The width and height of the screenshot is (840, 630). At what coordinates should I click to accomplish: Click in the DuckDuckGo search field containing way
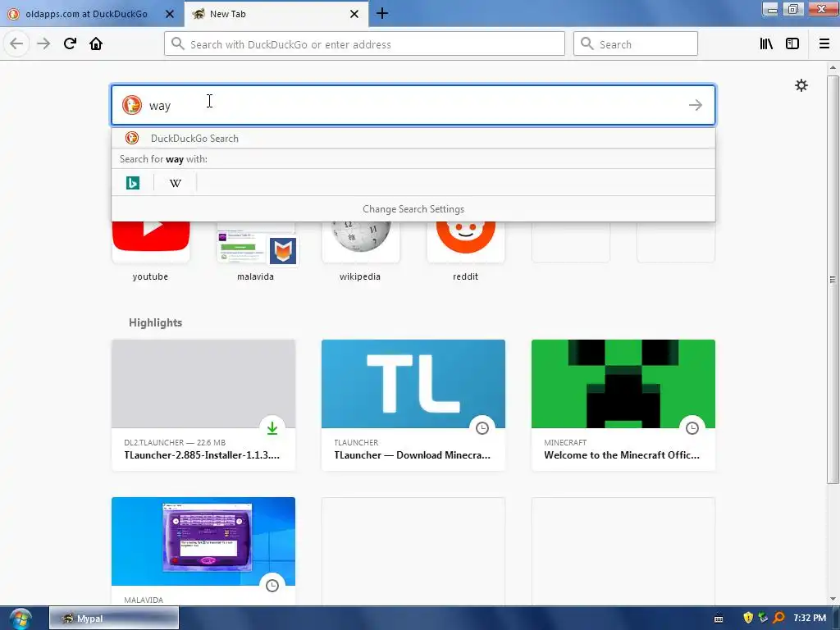[413, 105]
